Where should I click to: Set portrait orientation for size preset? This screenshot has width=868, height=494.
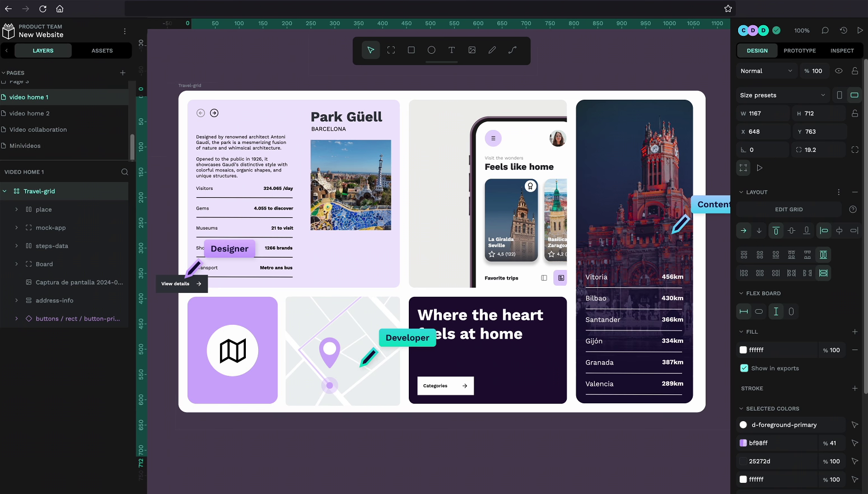tap(839, 95)
